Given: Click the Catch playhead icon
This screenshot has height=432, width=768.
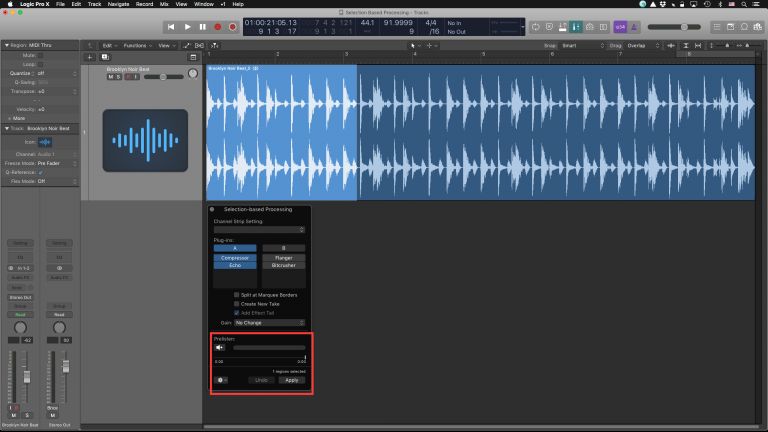Looking at the screenshot, I should pos(215,46).
